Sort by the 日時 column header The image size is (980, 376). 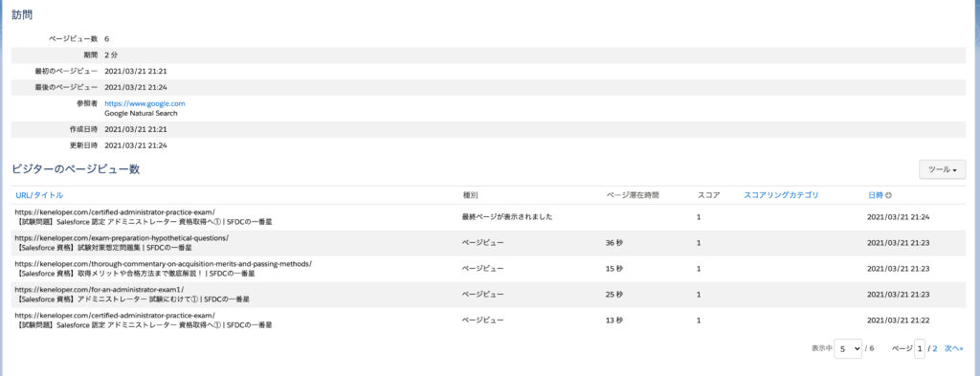coord(875,195)
